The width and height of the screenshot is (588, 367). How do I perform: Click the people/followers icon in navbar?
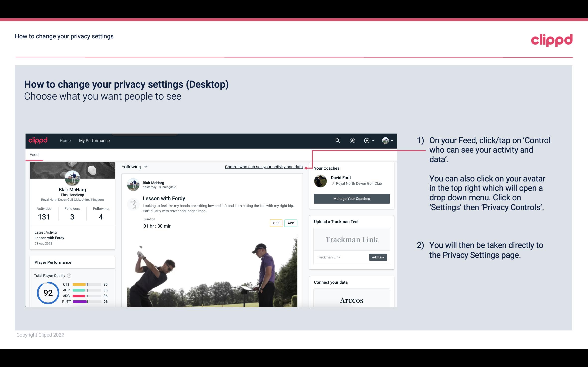(x=352, y=140)
